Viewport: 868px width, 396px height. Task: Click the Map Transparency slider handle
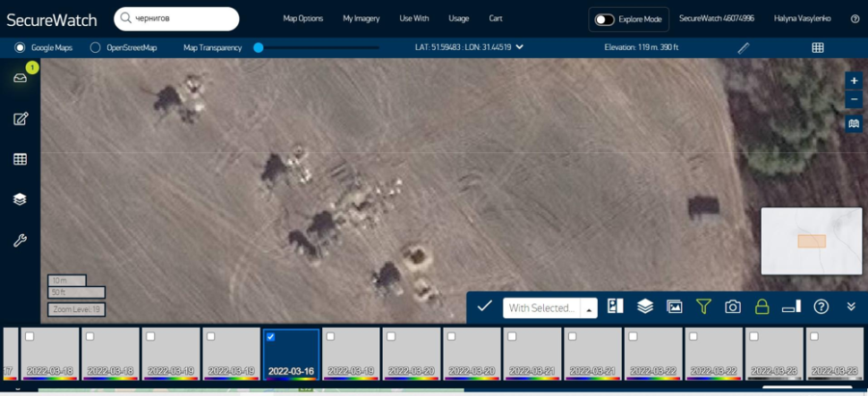point(259,47)
